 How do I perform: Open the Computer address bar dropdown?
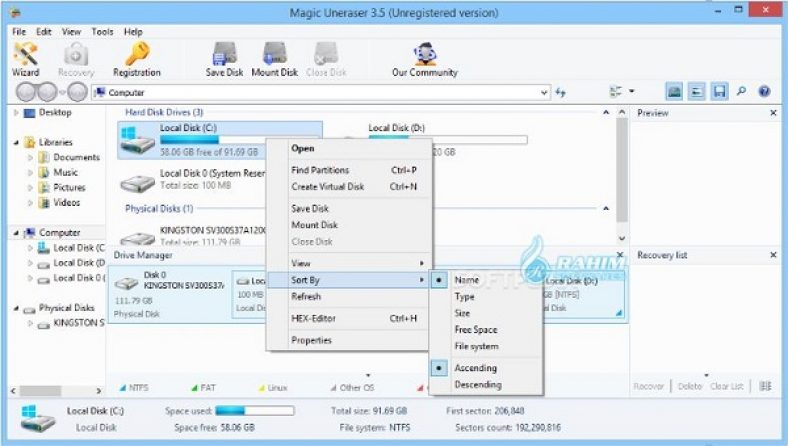pyautogui.click(x=544, y=93)
